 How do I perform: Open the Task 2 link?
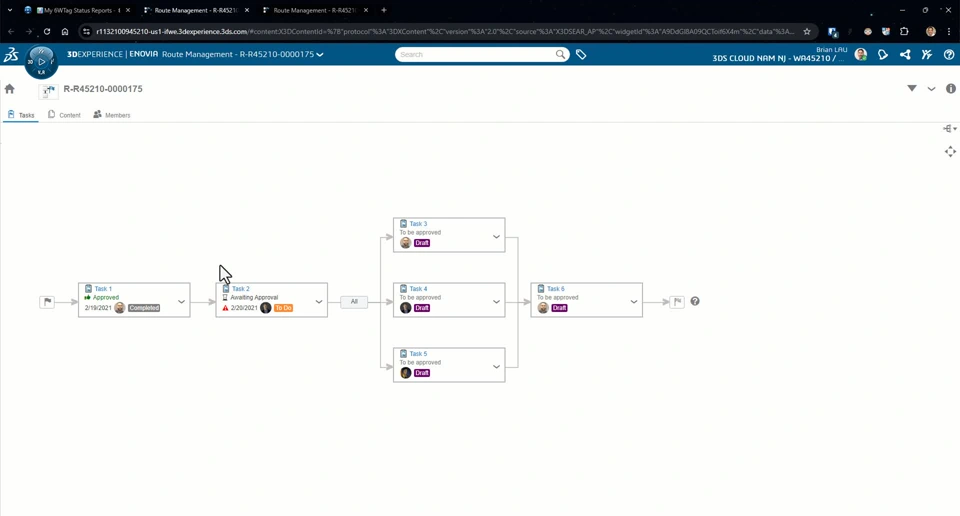[x=241, y=289]
